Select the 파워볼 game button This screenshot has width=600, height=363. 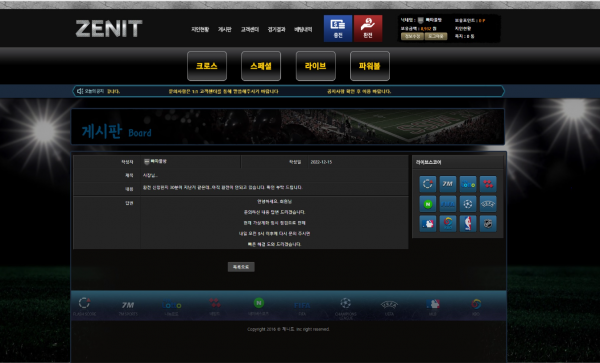(370, 66)
